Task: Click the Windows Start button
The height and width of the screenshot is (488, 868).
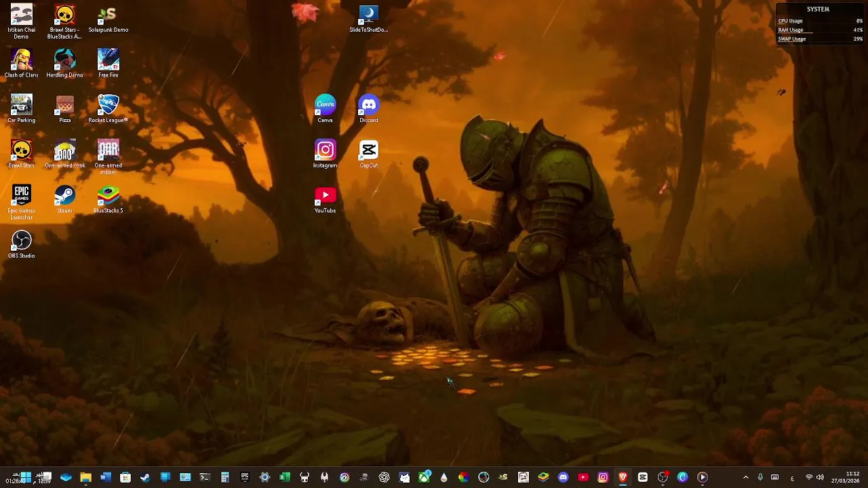Action: [x=26, y=477]
